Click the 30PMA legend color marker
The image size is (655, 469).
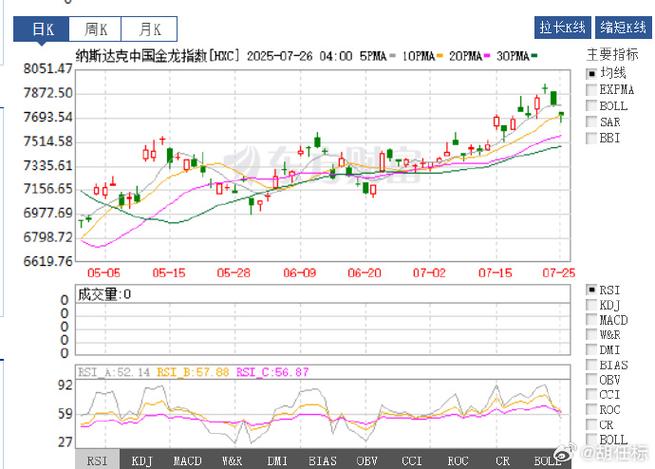pyautogui.click(x=534, y=56)
